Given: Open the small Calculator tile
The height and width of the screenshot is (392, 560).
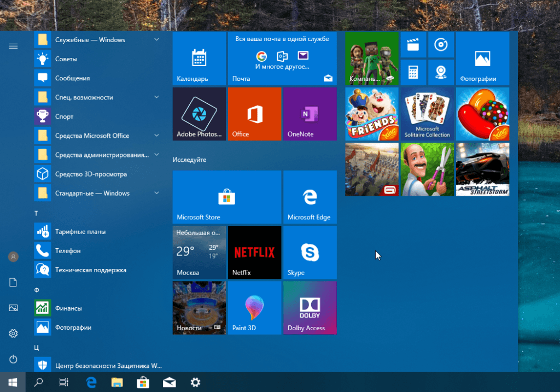Looking at the screenshot, I should [413, 72].
